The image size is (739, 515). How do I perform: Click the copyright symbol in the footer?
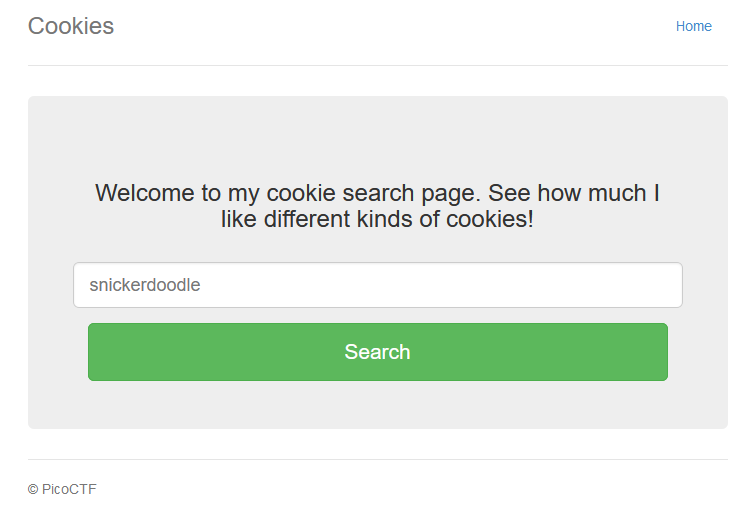click(x=33, y=490)
